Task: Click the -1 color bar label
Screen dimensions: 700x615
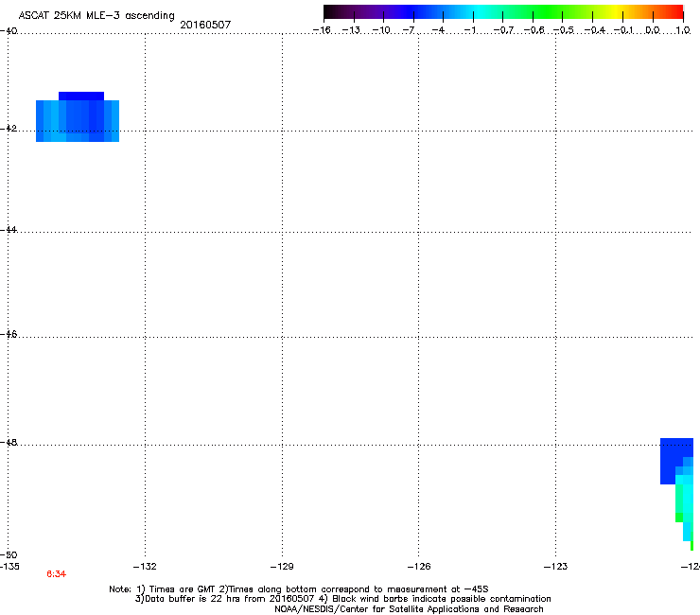Action: [x=469, y=30]
